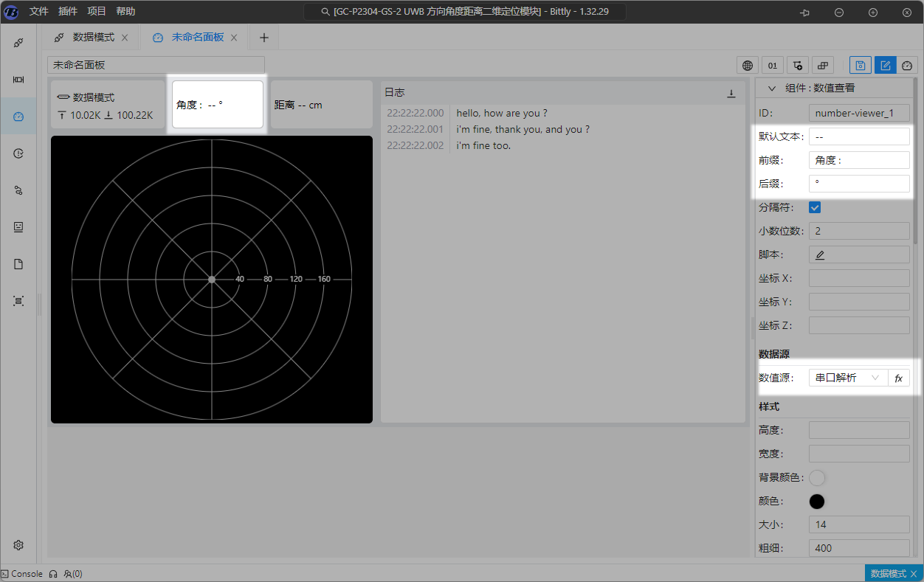924x582 pixels.
Task: Open settings gear in the left sidebar
Action: [18, 545]
